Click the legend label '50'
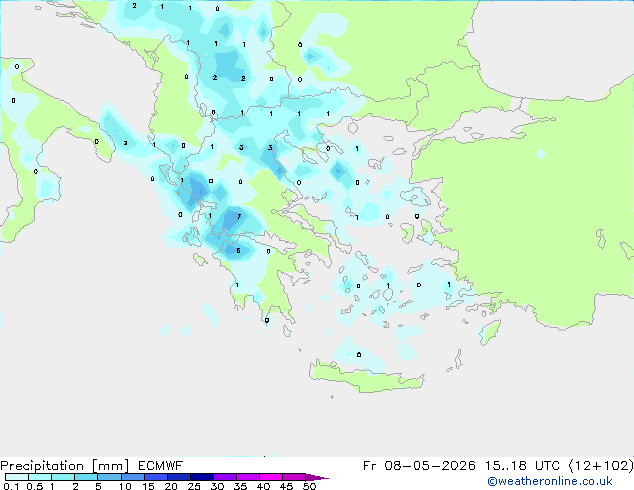This screenshot has height=490, width=634. coord(309,486)
